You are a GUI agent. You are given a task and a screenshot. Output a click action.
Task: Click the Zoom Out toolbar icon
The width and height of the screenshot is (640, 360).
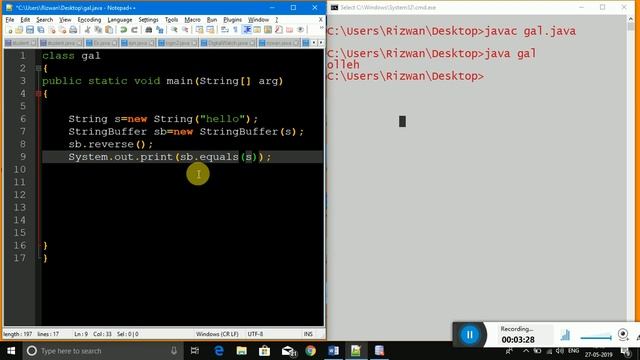pos(185,30)
